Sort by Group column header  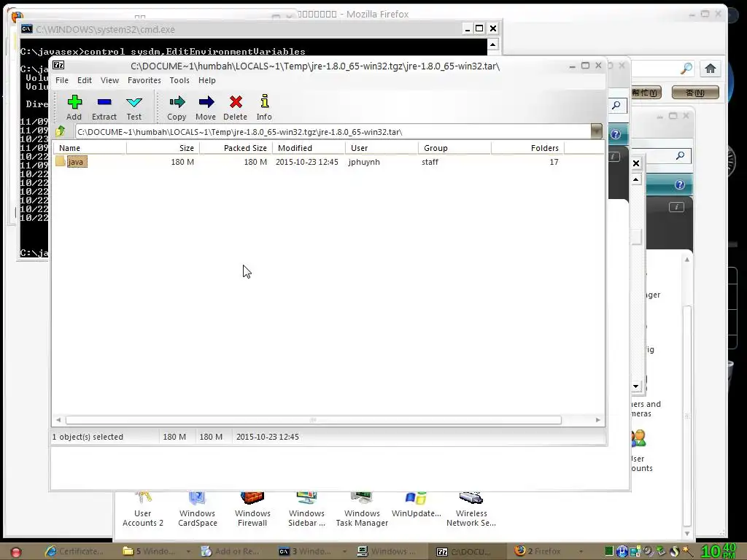pyautogui.click(x=455, y=148)
